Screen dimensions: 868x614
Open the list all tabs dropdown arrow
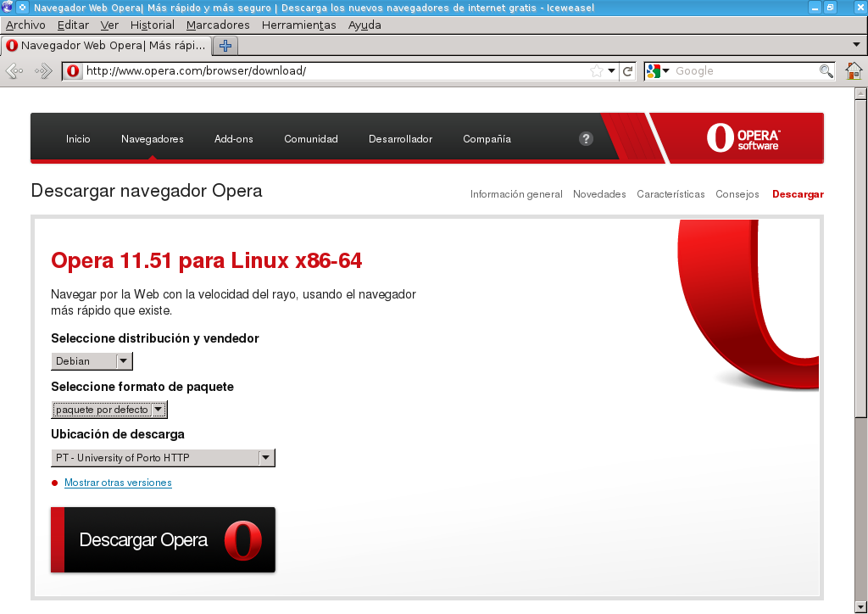pyautogui.click(x=856, y=44)
